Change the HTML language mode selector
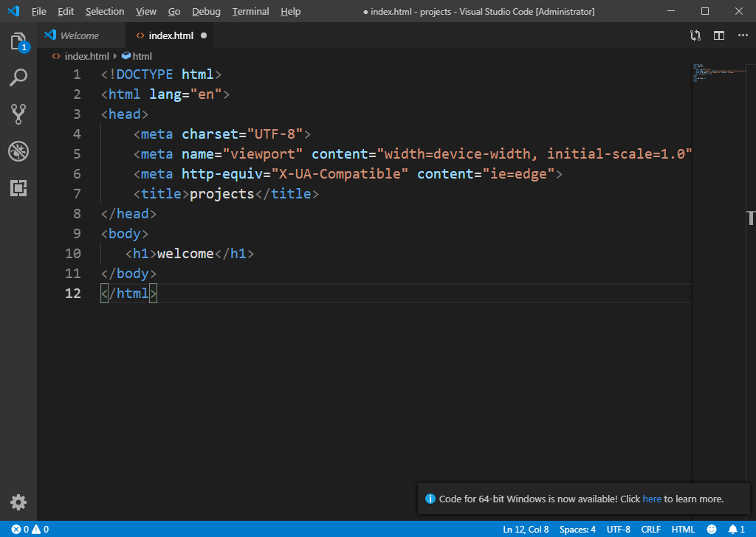The height and width of the screenshot is (537, 756). point(683,530)
